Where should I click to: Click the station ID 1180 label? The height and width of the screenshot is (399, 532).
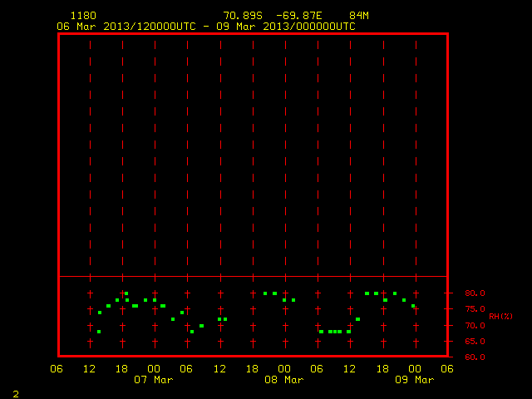83,16
